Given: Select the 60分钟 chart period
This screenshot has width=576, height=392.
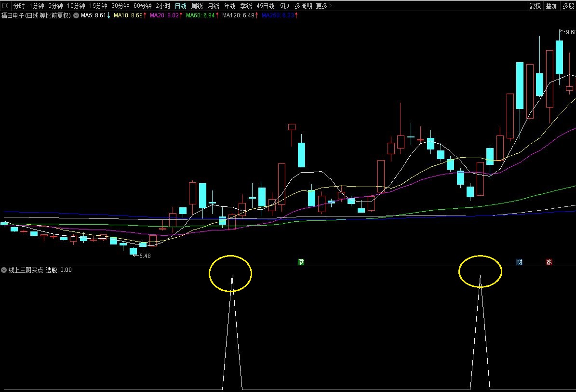Looking at the screenshot, I should 143,6.
